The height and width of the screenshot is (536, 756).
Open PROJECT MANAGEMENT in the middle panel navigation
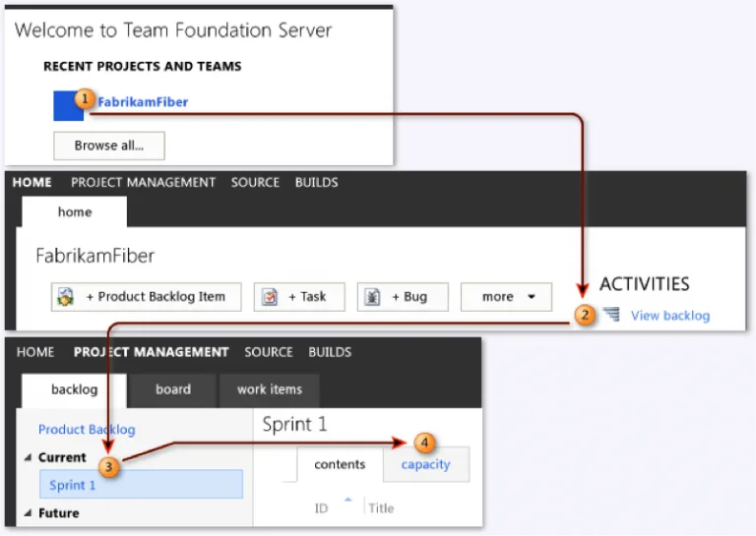(x=143, y=183)
